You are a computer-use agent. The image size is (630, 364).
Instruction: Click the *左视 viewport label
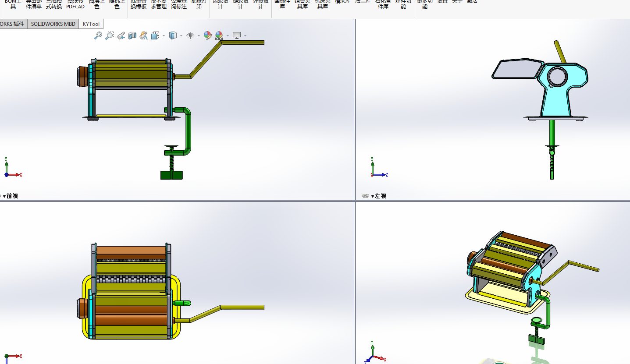(378, 196)
